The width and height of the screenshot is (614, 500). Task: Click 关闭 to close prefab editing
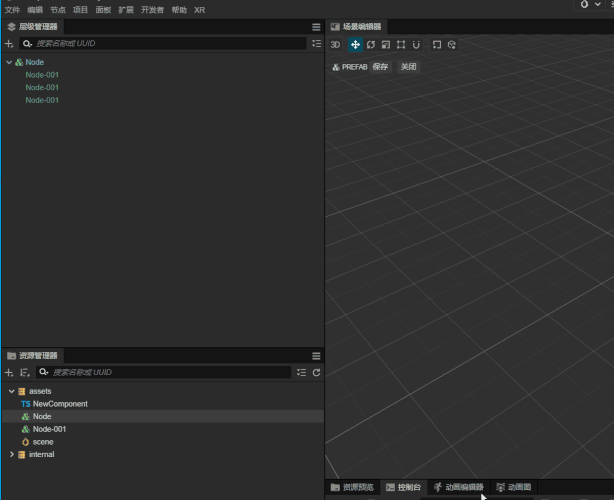pos(408,67)
